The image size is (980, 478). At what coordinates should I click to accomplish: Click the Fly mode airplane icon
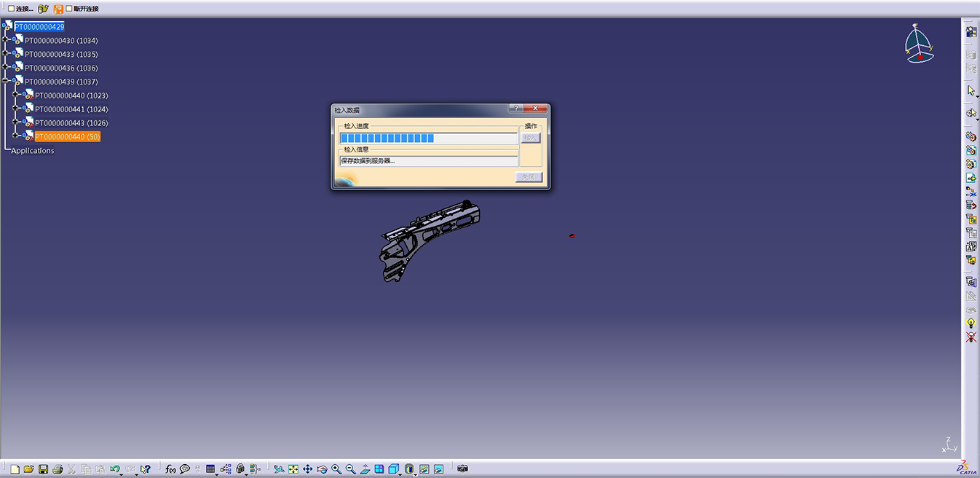(x=279, y=469)
